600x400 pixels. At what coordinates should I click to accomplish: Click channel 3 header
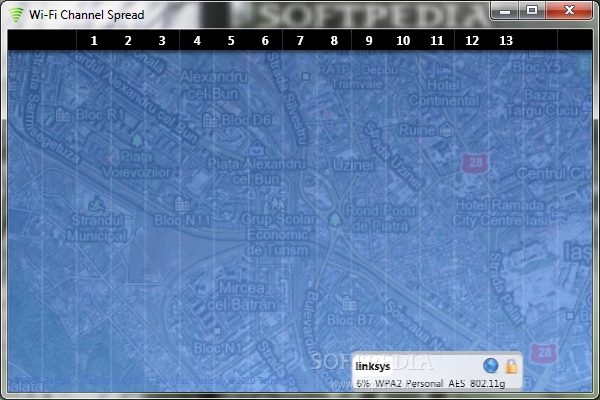[162, 41]
